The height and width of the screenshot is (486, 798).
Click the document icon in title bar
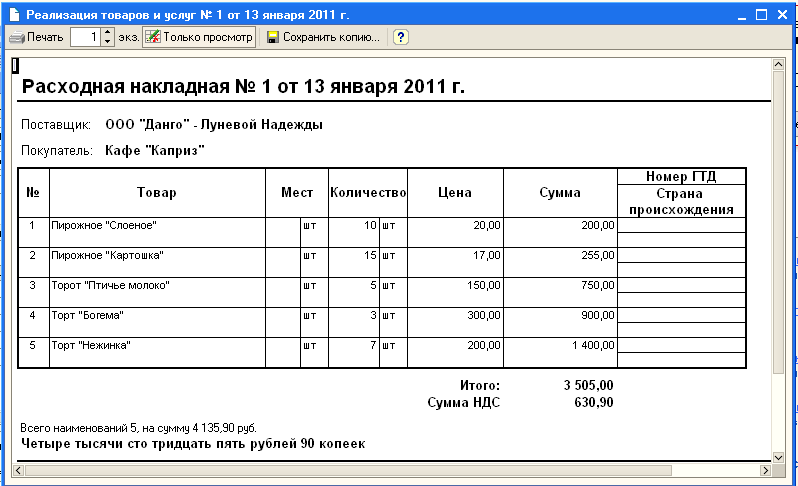tap(14, 15)
